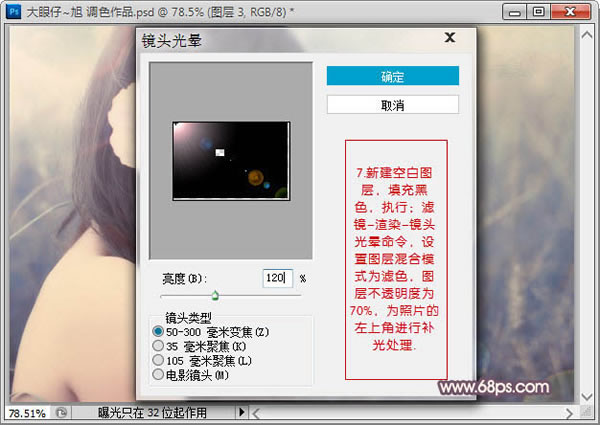Select 105 毫米聚焦 lens type

tap(157, 359)
